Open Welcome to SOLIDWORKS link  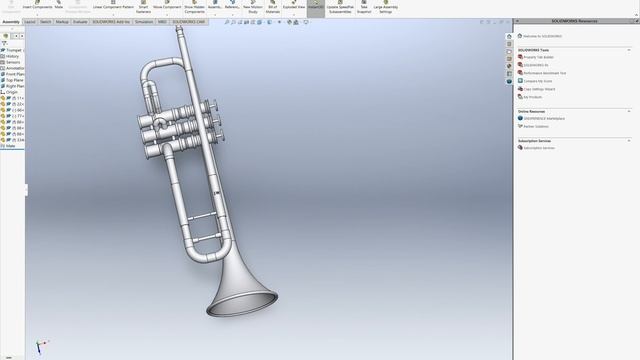(x=542, y=36)
